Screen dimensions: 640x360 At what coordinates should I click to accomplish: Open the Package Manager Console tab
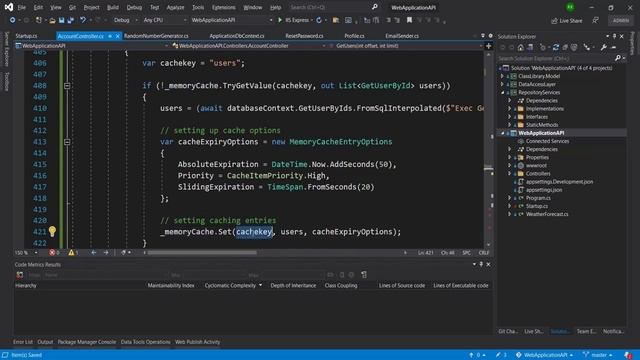(87, 342)
